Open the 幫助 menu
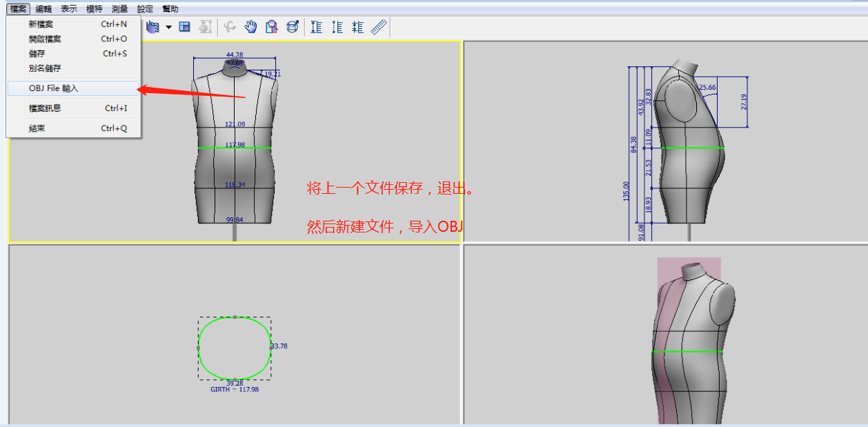 click(x=170, y=9)
